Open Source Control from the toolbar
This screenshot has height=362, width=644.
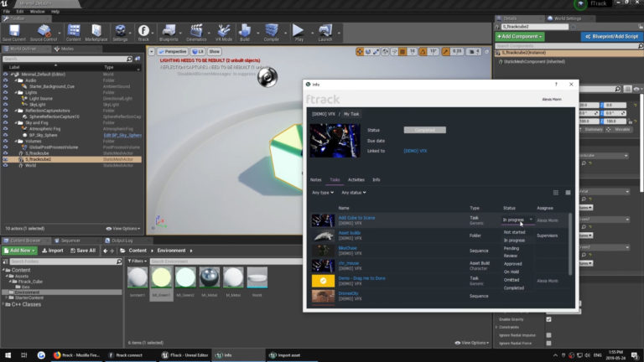coord(44,33)
